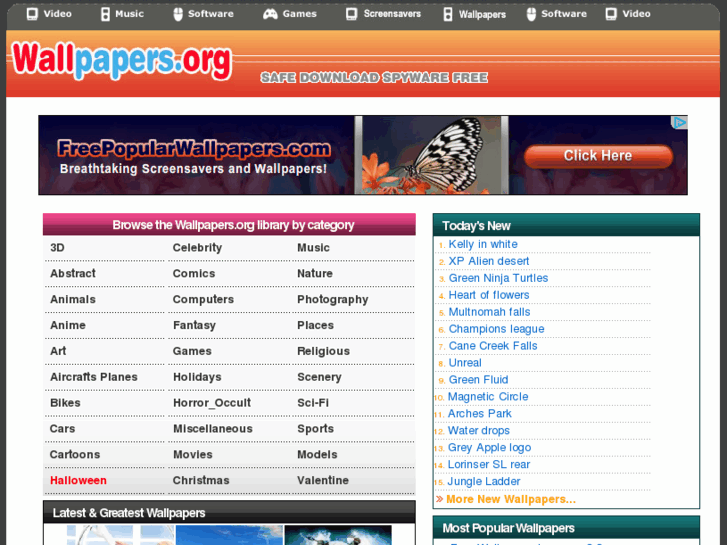
Task: Open the second Software item in top bar
Action: click(x=564, y=14)
